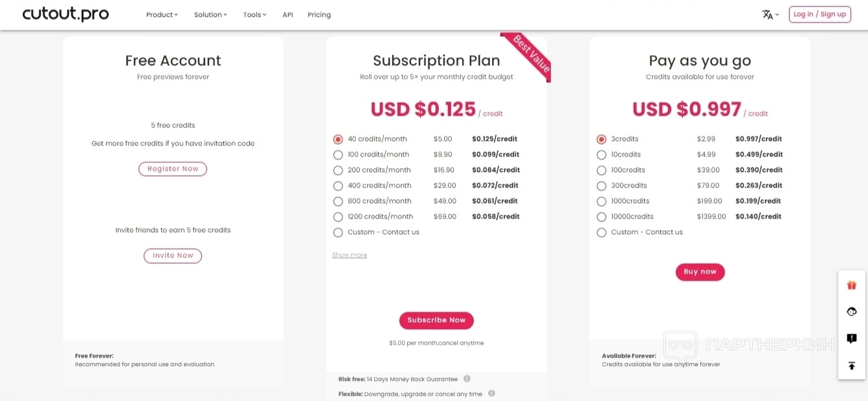Open the language translation icon
Viewport: 868px width, 401px height.
pos(768,14)
